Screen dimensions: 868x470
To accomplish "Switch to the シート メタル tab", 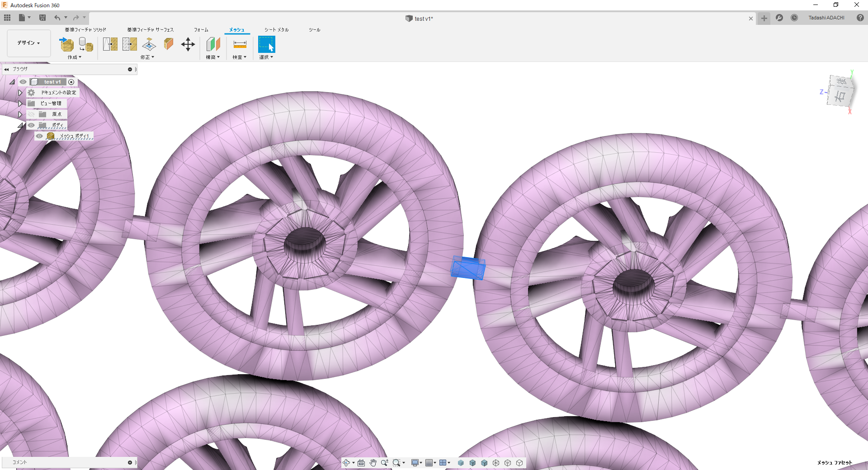I will (277, 30).
